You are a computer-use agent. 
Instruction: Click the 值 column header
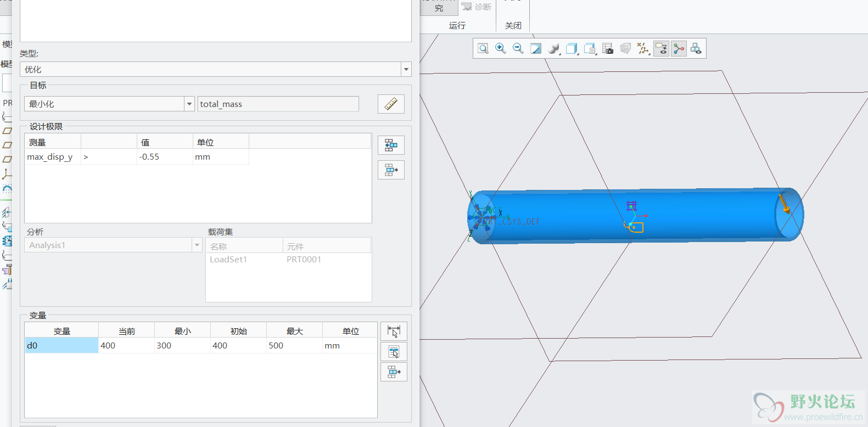[165, 142]
